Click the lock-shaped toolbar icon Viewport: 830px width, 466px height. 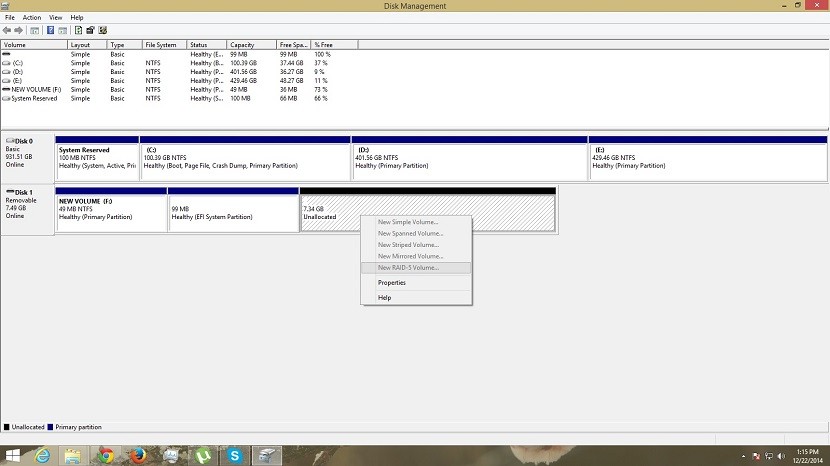[x=90, y=30]
